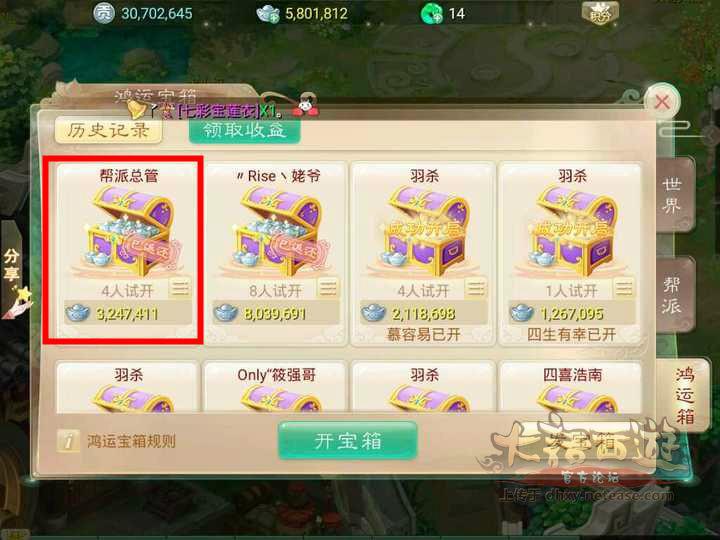Switch to the 帮派 tab
Image resolution: width=720 pixels, height=540 pixels.
(x=673, y=295)
